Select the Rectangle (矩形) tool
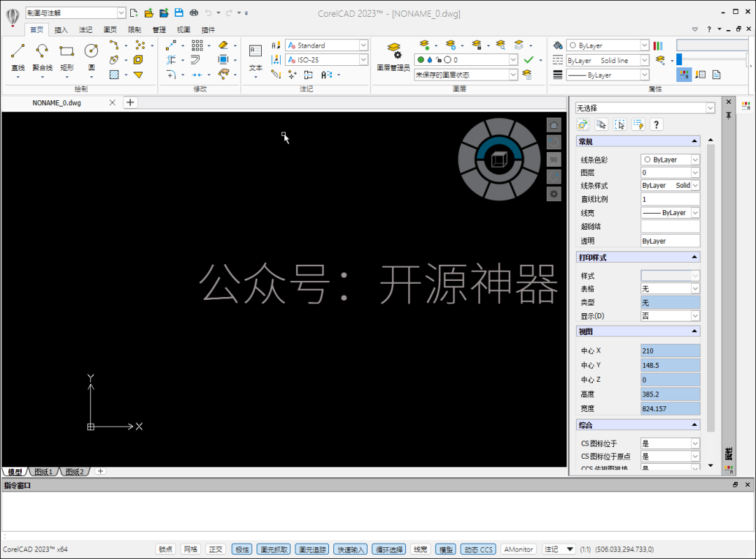The height and width of the screenshot is (559, 756). point(66,57)
